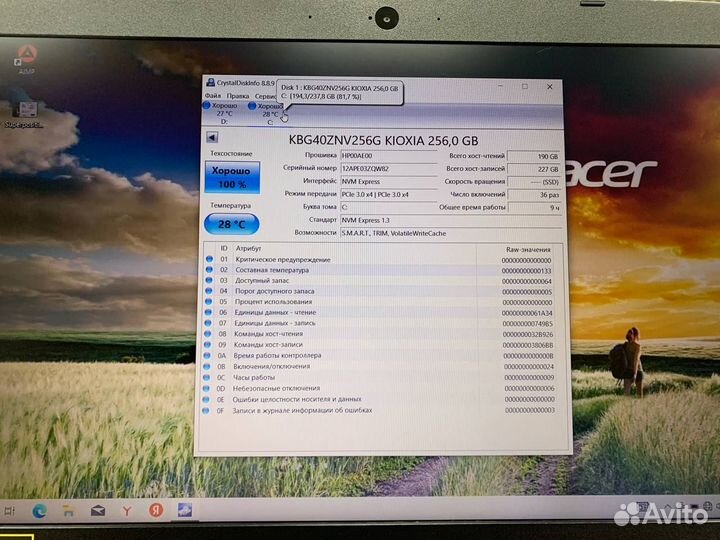This screenshot has height=540, width=720.
Task: Minimize the CrystalDiskInfo window
Action: click(501, 85)
